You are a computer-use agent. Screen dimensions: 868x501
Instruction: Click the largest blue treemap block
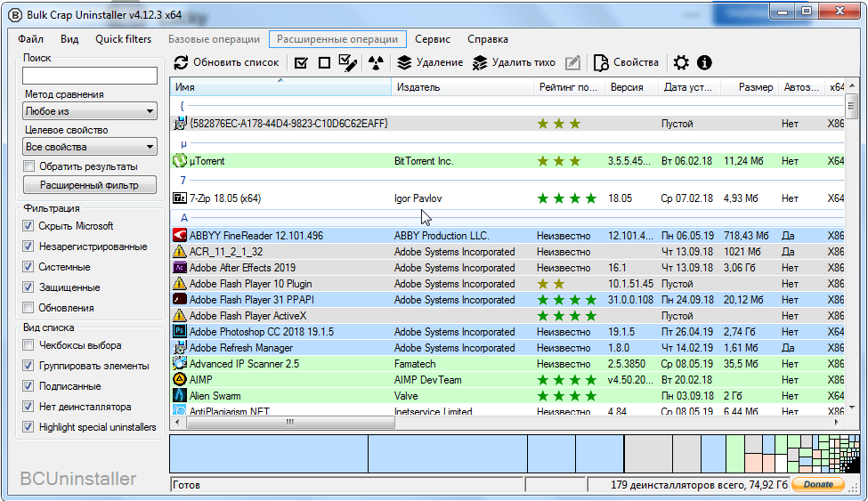pos(269,454)
